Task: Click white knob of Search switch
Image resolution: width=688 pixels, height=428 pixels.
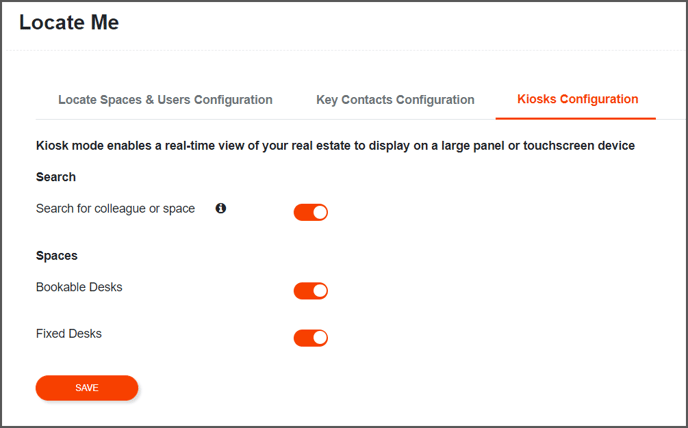Action: click(x=320, y=212)
